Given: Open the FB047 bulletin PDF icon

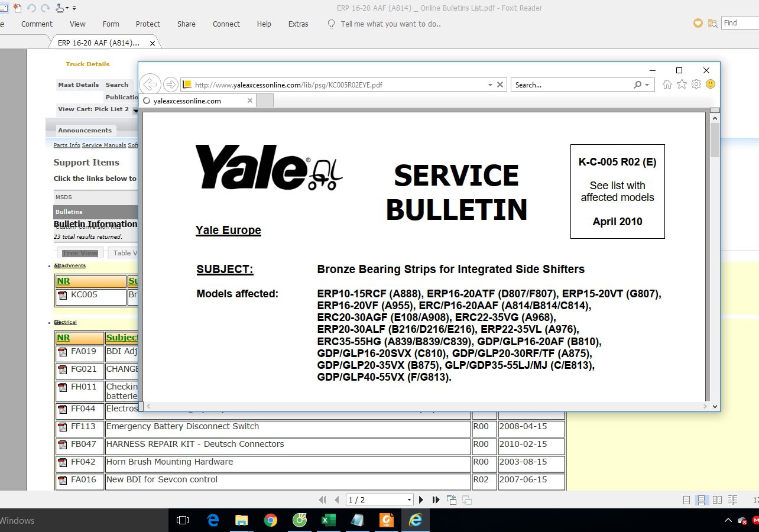Looking at the screenshot, I should tap(62, 445).
